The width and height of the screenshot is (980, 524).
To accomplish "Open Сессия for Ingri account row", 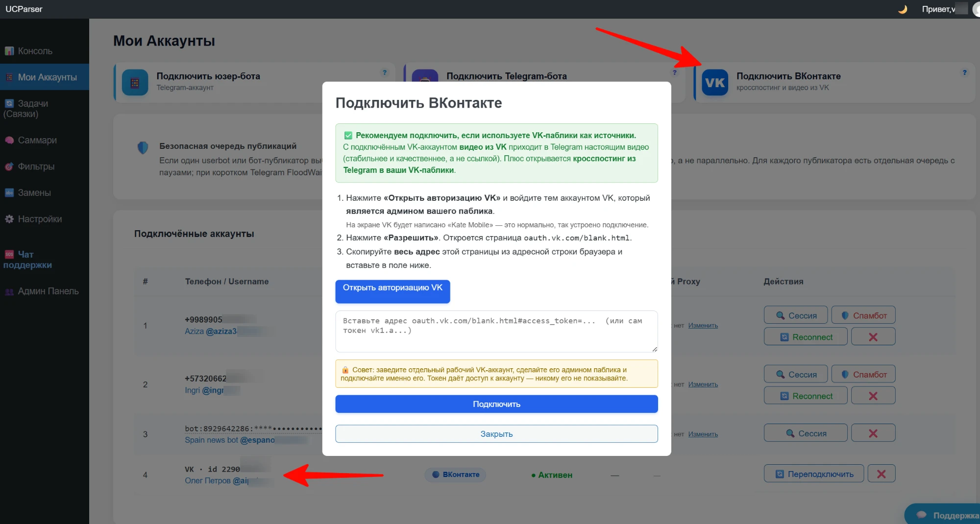I will (796, 374).
